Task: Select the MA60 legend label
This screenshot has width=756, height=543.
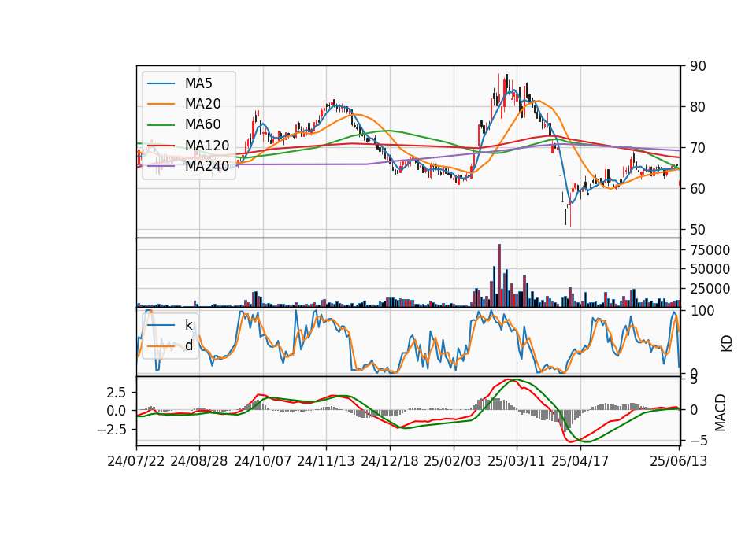Action: 202,125
